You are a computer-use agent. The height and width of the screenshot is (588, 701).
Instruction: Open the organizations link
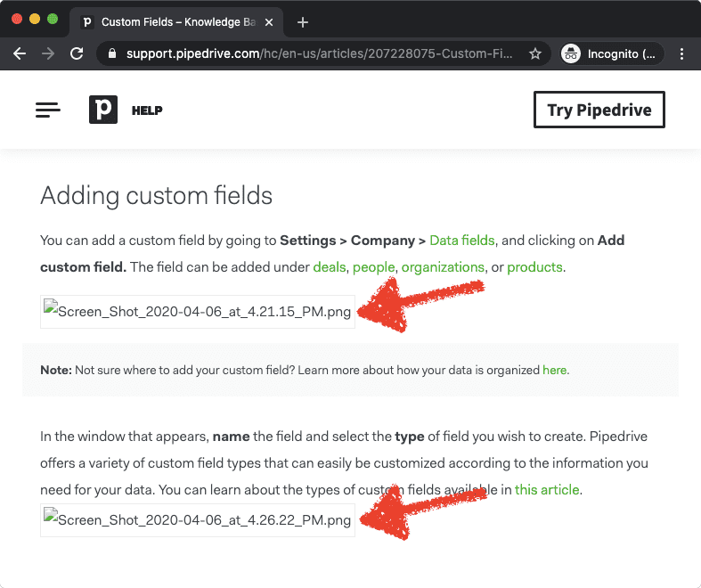pos(443,267)
